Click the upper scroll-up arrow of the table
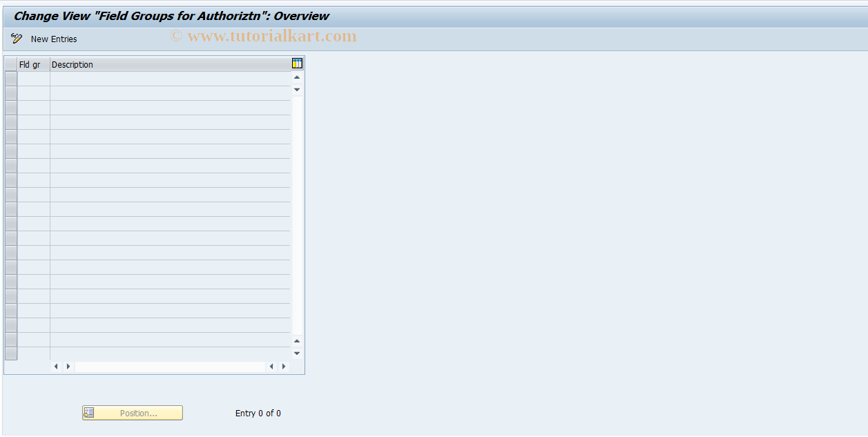The height and width of the screenshot is (437, 868). tap(297, 77)
